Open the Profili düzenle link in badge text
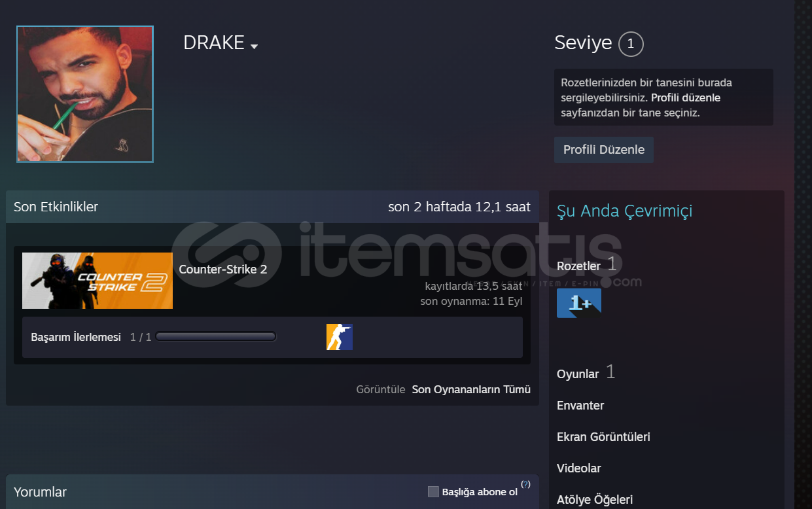Screen dimensions: 812x509 (x=686, y=97)
